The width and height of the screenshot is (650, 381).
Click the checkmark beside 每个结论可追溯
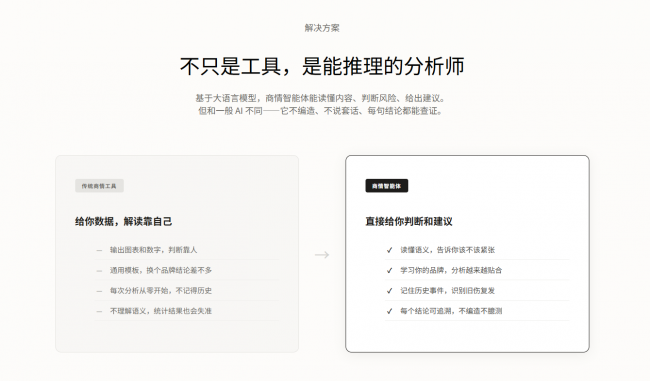(389, 311)
